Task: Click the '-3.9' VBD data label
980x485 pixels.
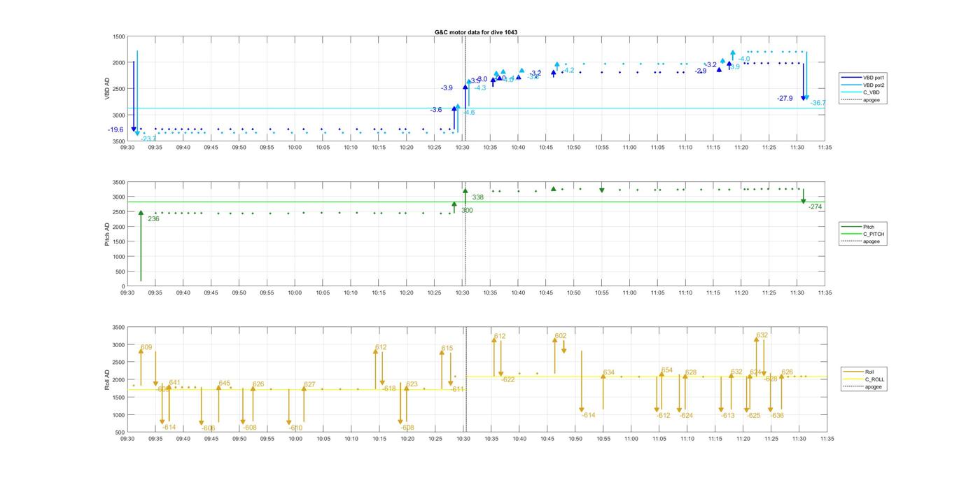Action: [x=447, y=87]
